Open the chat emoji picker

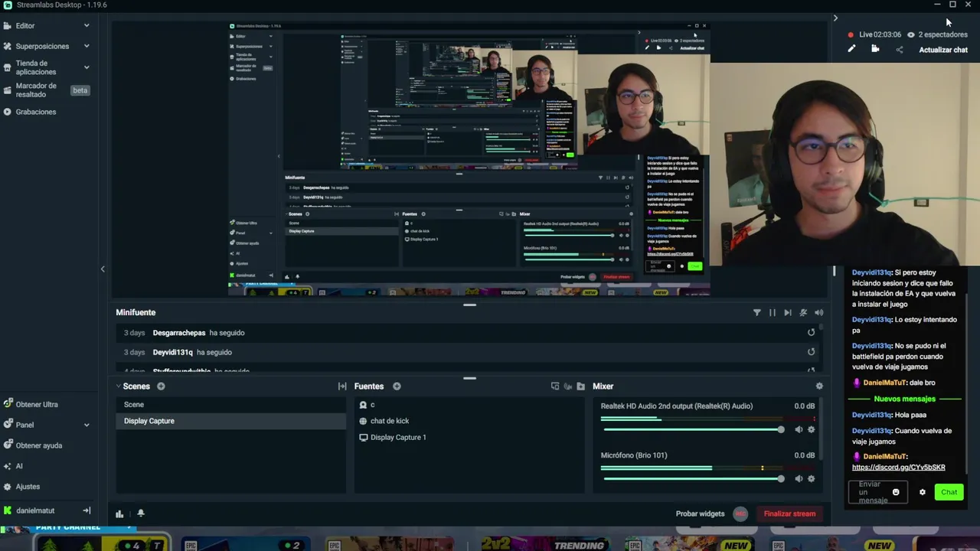pos(896,492)
